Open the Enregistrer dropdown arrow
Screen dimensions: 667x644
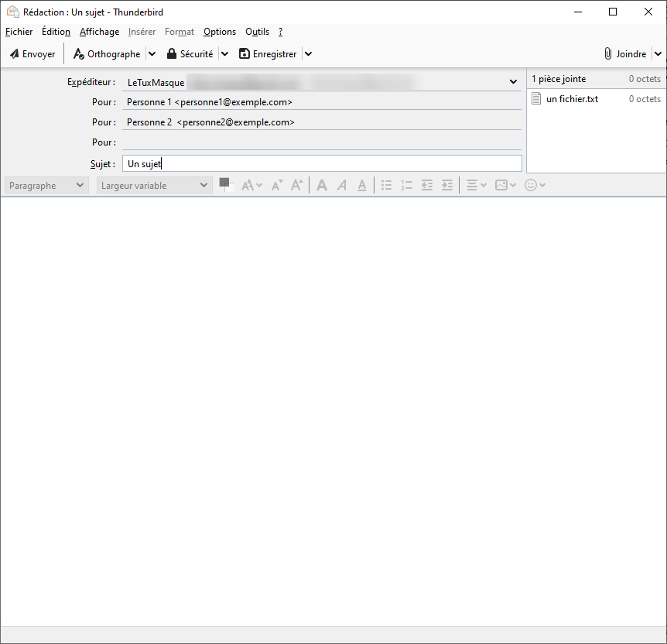pos(308,54)
